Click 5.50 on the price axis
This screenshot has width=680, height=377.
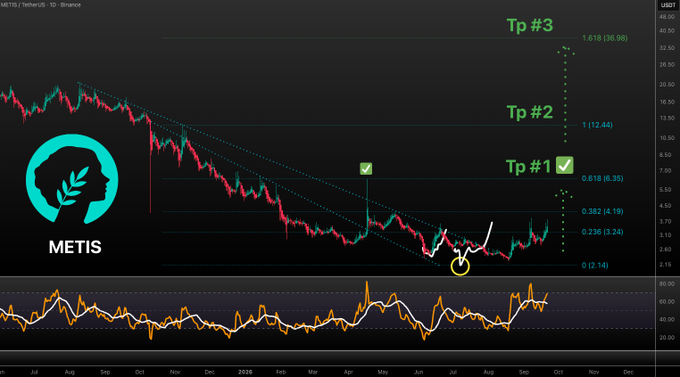click(x=665, y=190)
